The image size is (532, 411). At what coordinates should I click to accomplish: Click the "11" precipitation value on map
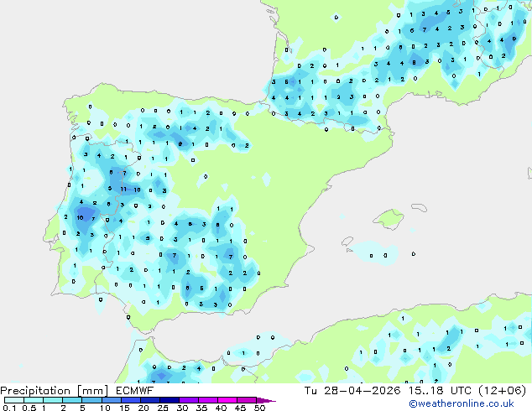coord(123,190)
